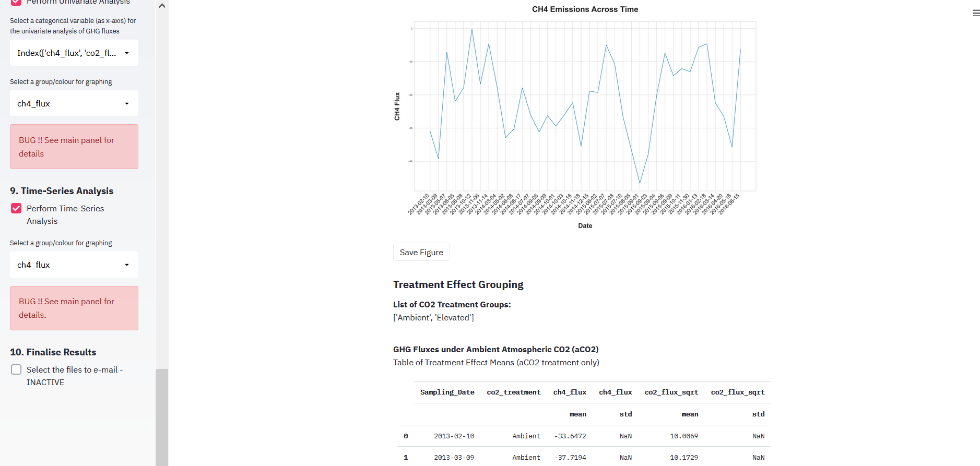The width and height of the screenshot is (980, 466).
Task: Click the CH4 Flux y-axis label
Action: [x=397, y=106]
